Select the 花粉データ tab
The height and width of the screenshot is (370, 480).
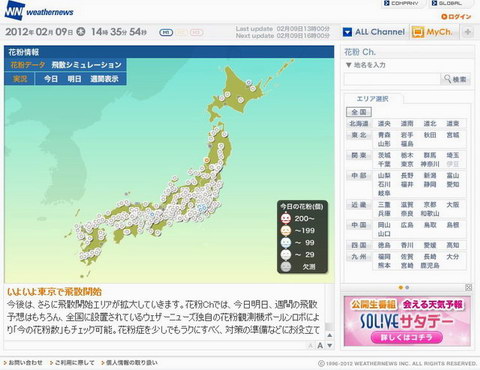pyautogui.click(x=28, y=65)
